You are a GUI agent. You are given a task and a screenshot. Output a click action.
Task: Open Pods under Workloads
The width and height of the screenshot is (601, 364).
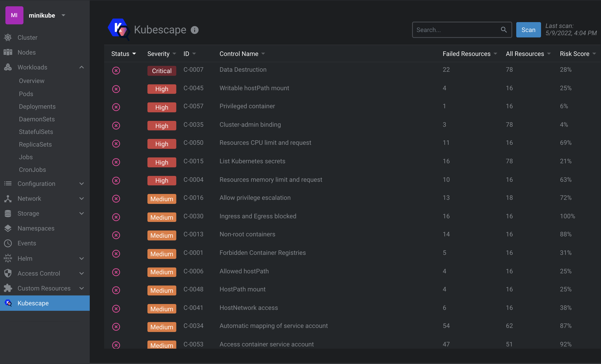(x=26, y=94)
